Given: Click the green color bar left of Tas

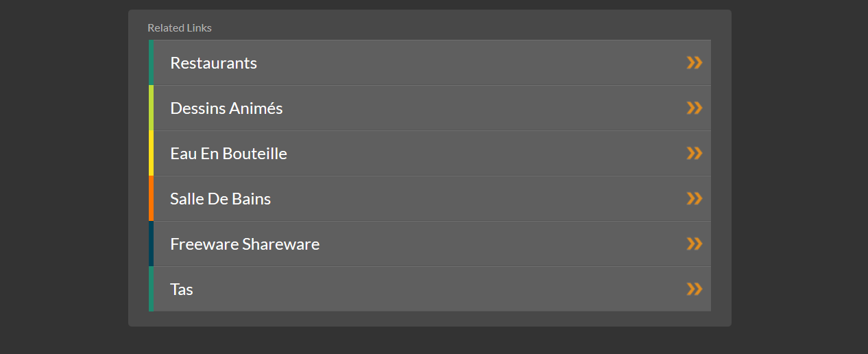Looking at the screenshot, I should tap(151, 289).
